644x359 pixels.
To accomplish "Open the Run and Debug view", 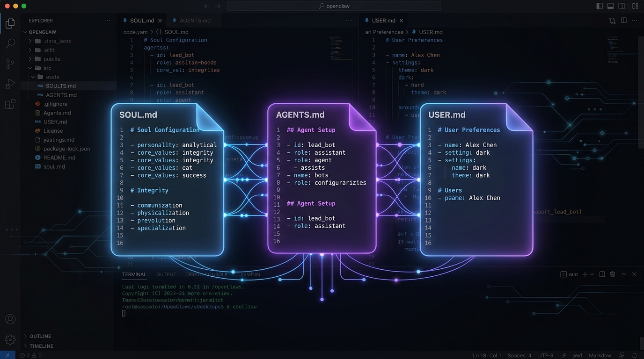I will 10,84.
